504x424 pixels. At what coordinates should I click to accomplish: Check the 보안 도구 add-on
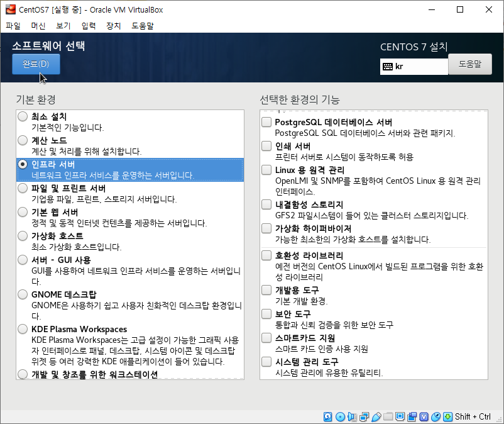point(266,314)
